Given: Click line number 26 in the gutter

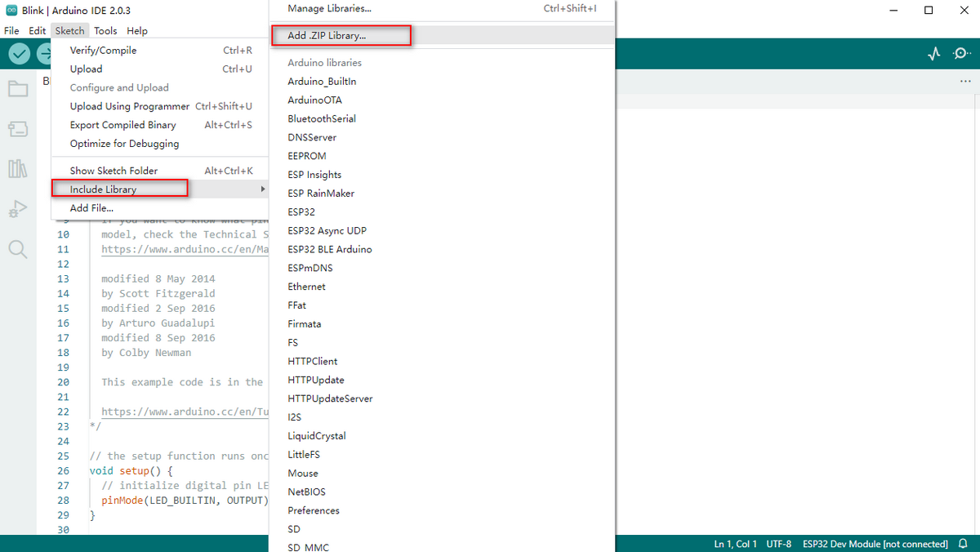Looking at the screenshot, I should (63, 471).
